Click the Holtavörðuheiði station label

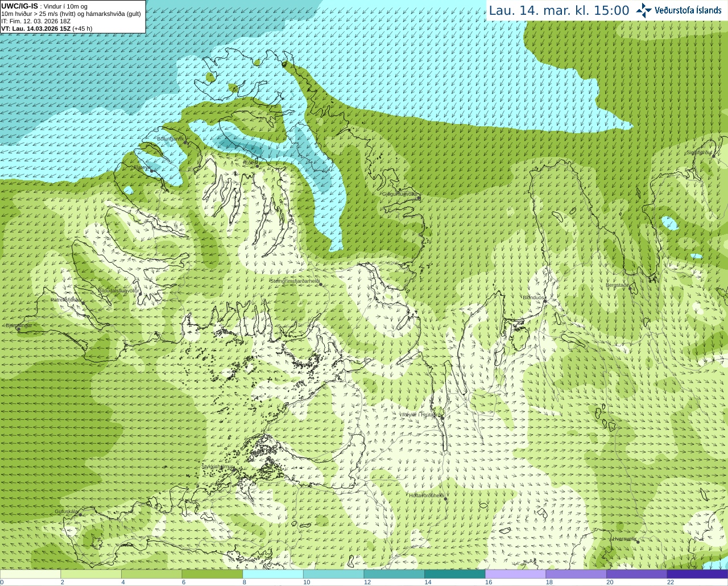click(426, 496)
